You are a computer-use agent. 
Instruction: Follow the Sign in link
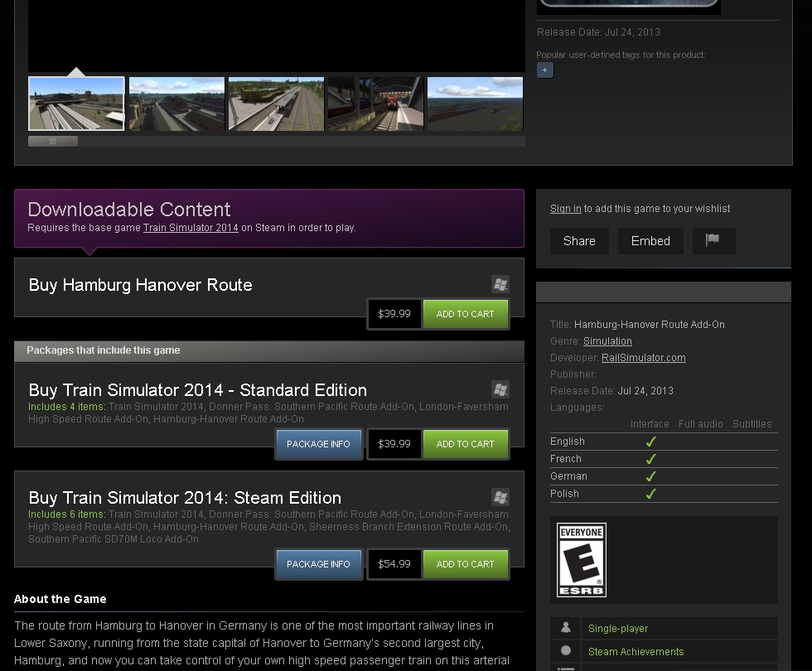pyautogui.click(x=565, y=208)
